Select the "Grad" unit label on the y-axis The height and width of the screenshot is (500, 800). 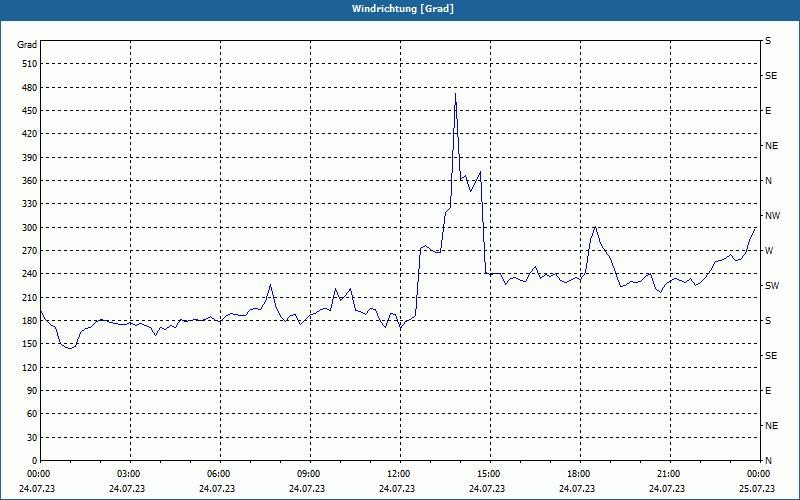click(x=27, y=45)
